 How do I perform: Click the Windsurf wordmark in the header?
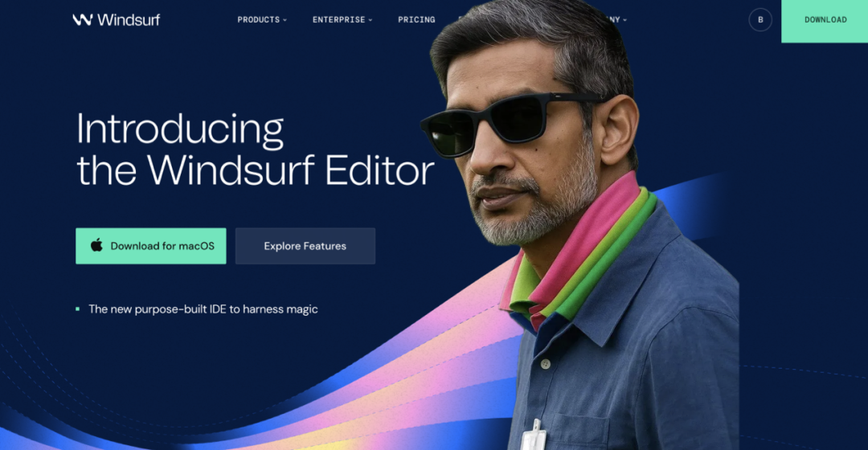[129, 20]
